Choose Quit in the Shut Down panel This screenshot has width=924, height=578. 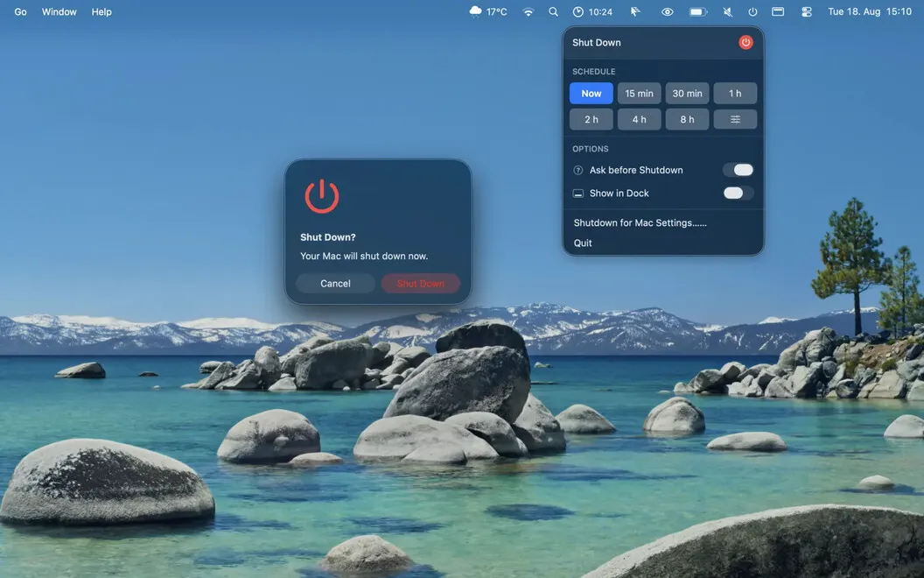[x=583, y=243]
